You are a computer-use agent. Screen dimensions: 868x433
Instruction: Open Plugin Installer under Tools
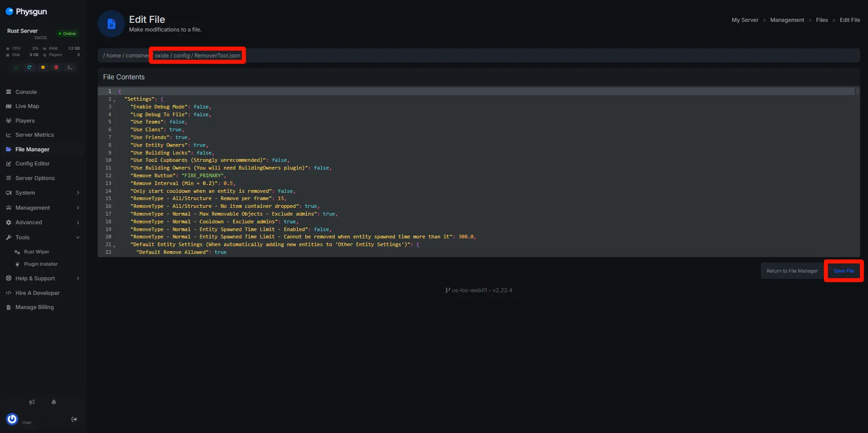click(41, 264)
